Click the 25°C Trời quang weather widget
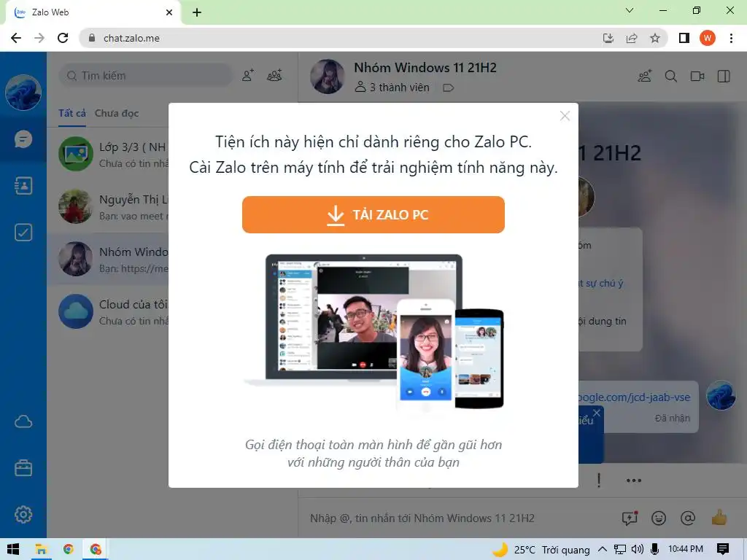The image size is (747, 560). [541, 550]
